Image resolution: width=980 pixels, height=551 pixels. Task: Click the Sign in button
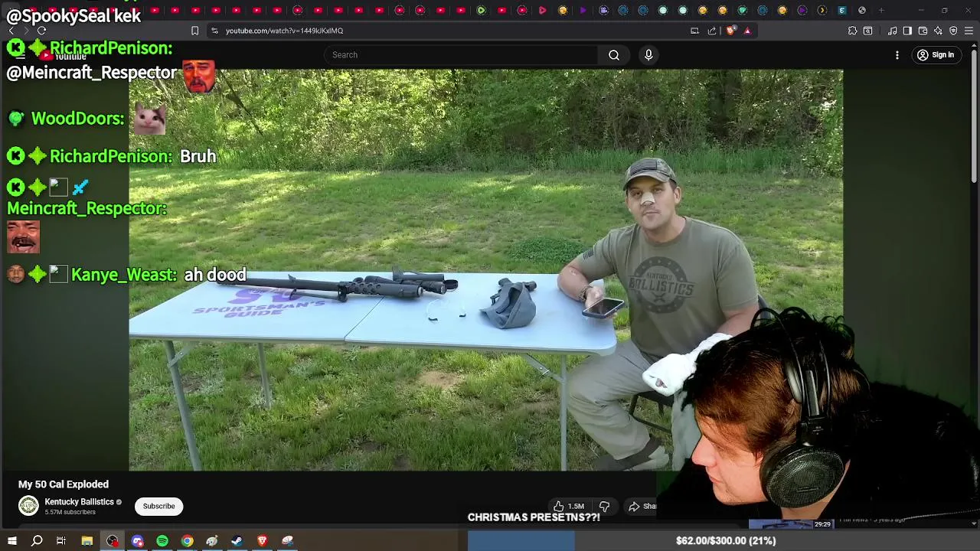click(936, 55)
